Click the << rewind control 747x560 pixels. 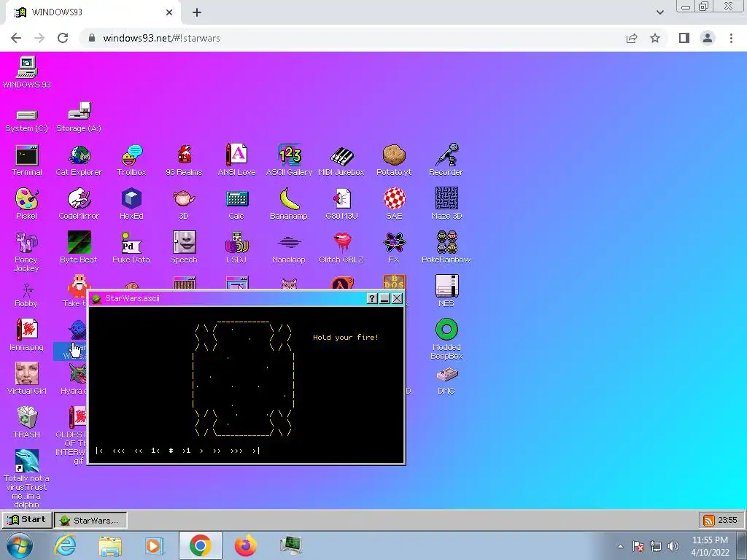tap(138, 451)
